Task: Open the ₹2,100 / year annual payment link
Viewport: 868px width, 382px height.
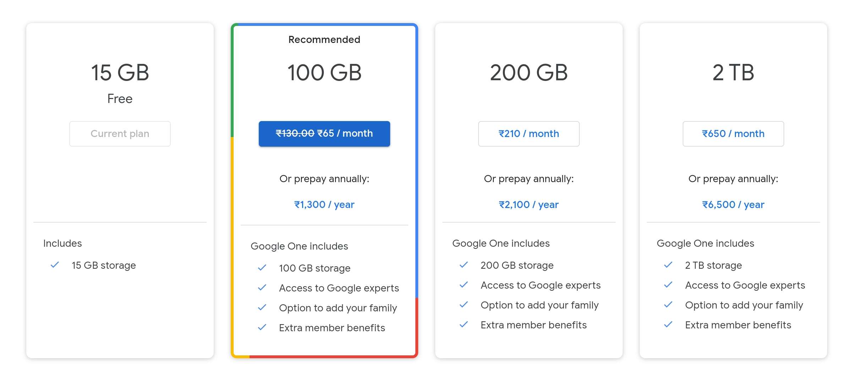Action: tap(528, 204)
